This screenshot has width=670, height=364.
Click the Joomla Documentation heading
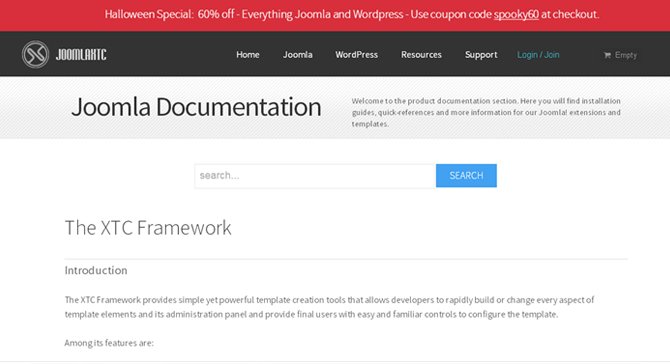(196, 107)
